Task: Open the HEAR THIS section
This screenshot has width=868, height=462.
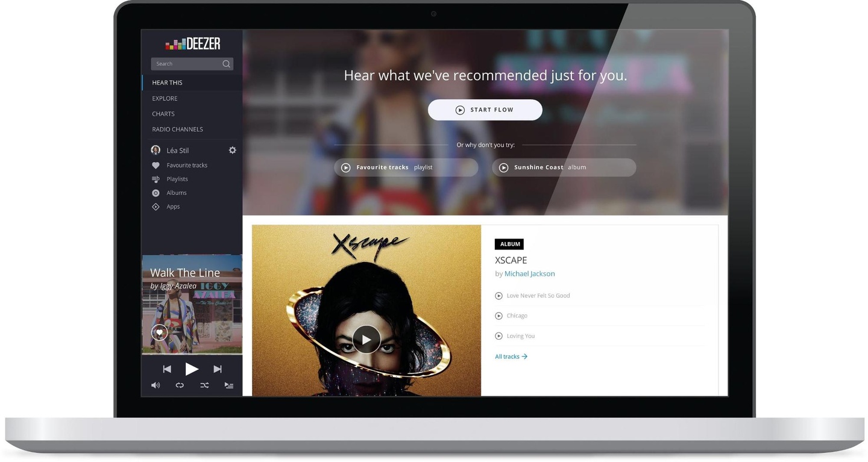Action: 167,83
